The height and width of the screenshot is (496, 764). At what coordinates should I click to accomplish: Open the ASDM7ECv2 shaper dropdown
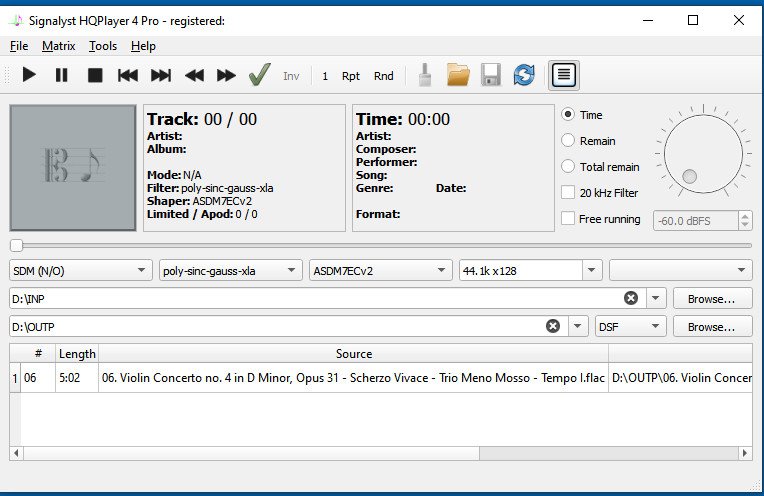click(x=381, y=270)
